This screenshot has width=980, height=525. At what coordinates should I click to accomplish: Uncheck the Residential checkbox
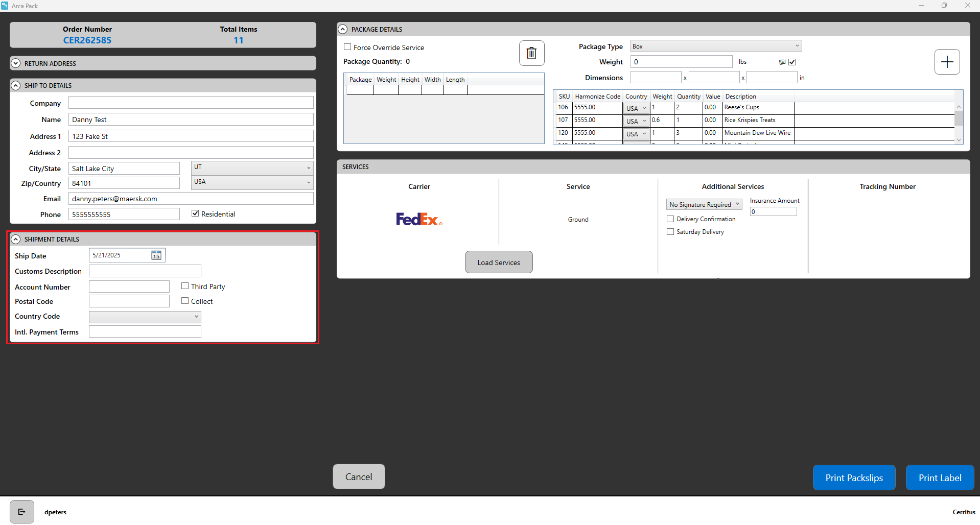[195, 213]
